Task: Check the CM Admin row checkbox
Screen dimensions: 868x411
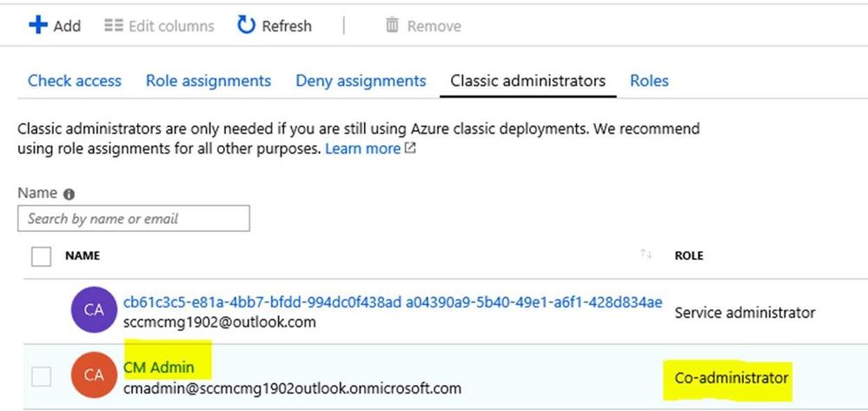Action: coord(41,376)
